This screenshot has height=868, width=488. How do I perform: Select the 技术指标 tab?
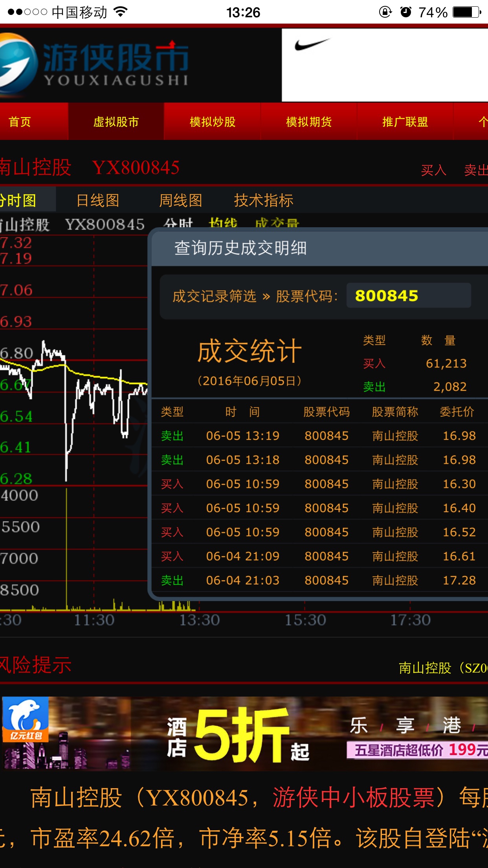click(263, 200)
